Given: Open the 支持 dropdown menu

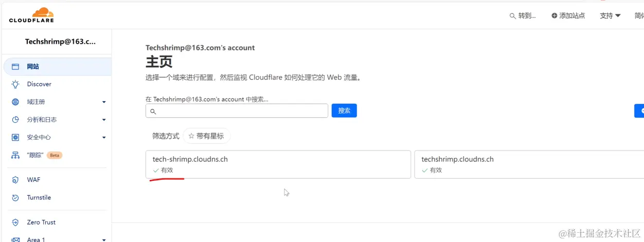Looking at the screenshot, I should [610, 15].
